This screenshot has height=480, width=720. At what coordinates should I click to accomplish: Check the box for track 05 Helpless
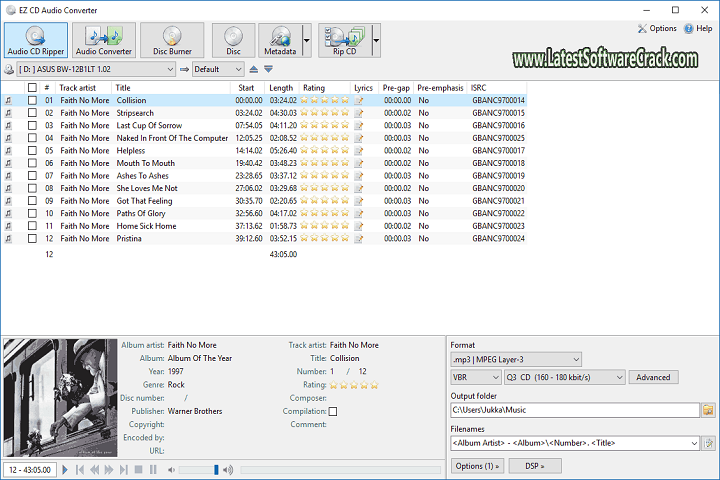[32, 150]
